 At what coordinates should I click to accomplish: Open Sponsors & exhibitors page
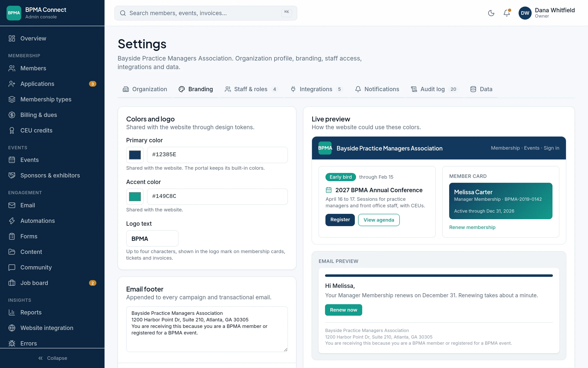[x=52, y=175]
